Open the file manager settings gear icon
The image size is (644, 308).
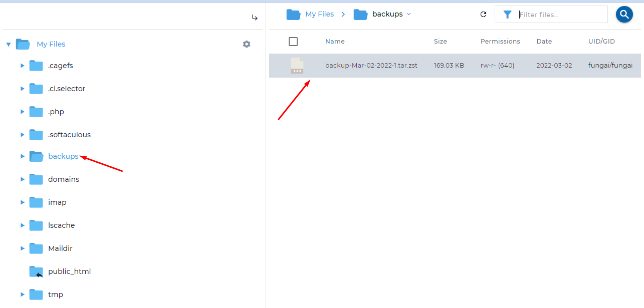(x=247, y=44)
